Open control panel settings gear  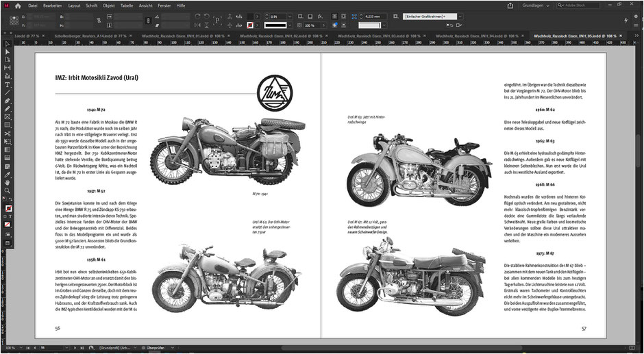[x=636, y=16]
